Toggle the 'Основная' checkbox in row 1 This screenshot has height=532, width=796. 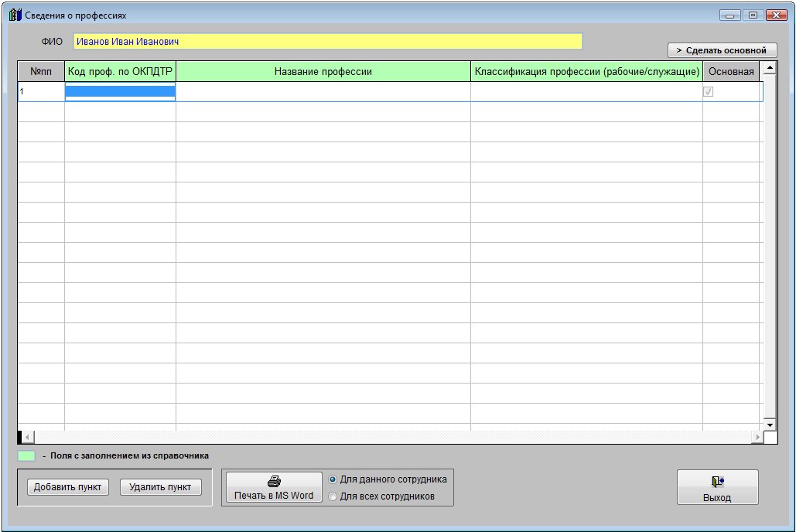[x=708, y=91]
